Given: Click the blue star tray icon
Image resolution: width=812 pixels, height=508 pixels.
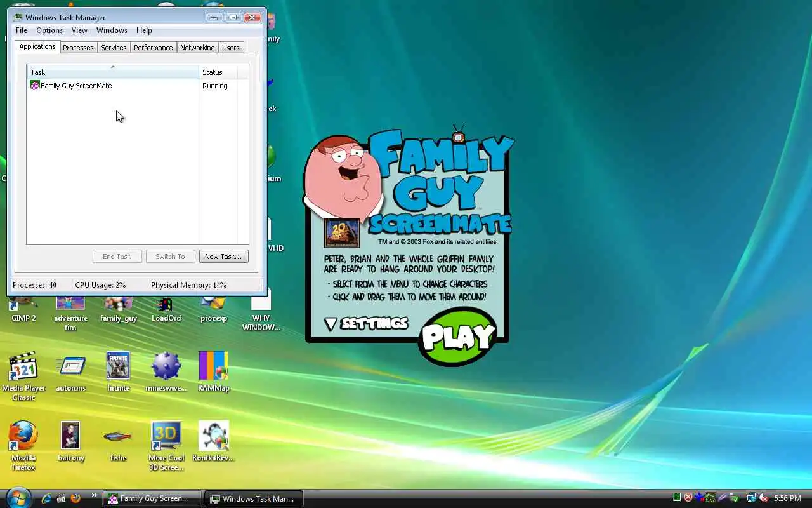Looking at the screenshot, I should point(700,498).
